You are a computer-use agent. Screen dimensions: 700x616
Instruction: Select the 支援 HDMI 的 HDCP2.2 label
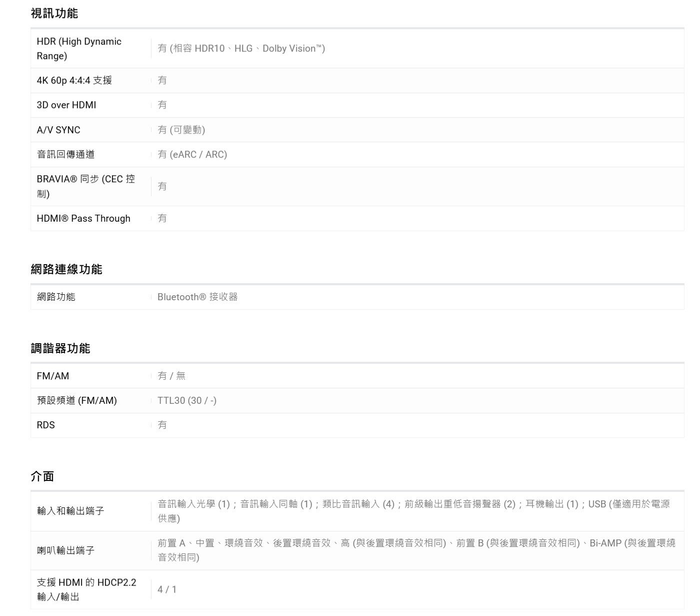click(x=86, y=589)
